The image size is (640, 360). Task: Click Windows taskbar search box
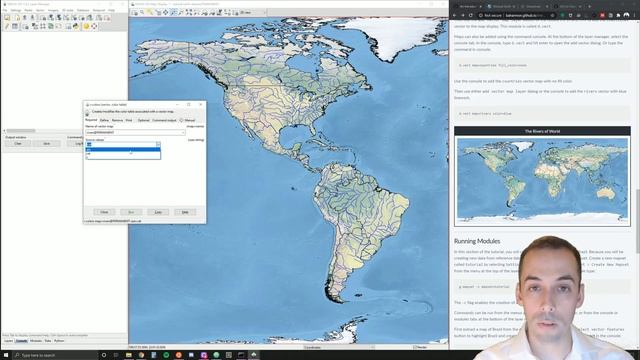[55, 355]
